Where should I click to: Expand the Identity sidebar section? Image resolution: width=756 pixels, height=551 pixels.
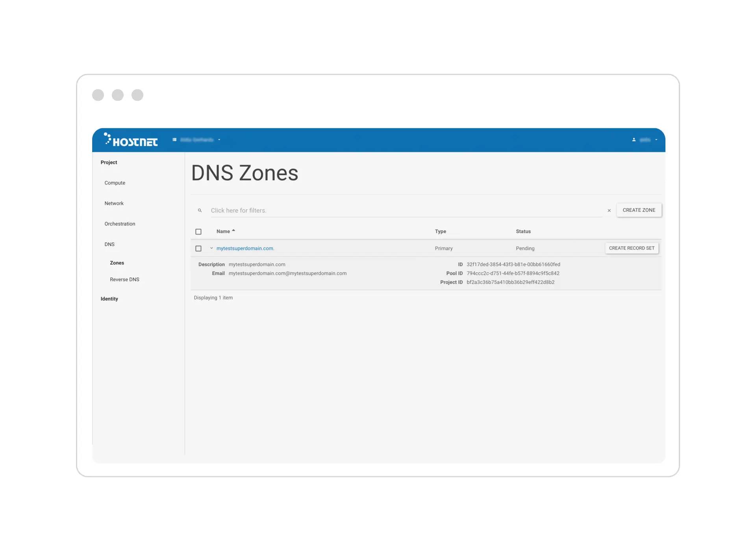point(109,299)
